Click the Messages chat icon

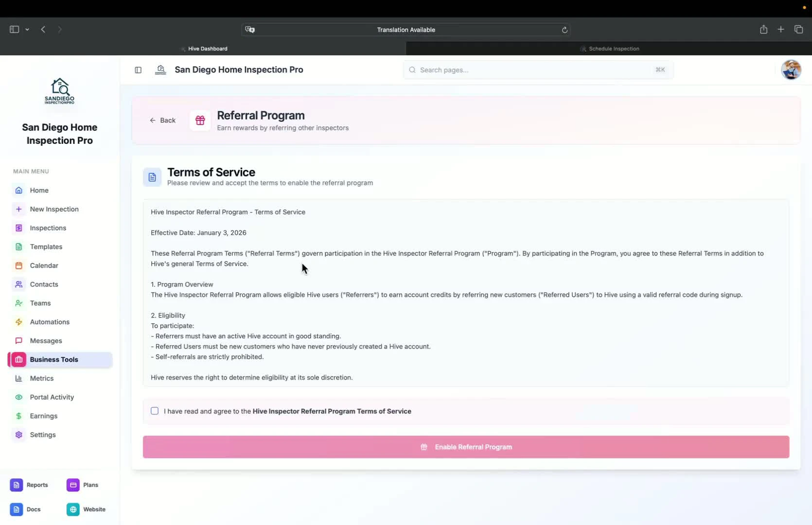(x=18, y=341)
